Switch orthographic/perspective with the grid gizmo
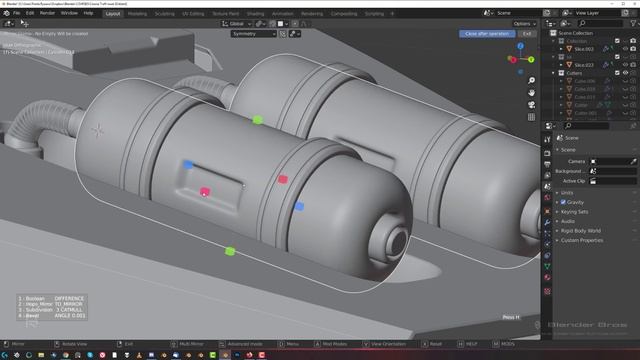Screen dimensions: 640x360 point(531,117)
